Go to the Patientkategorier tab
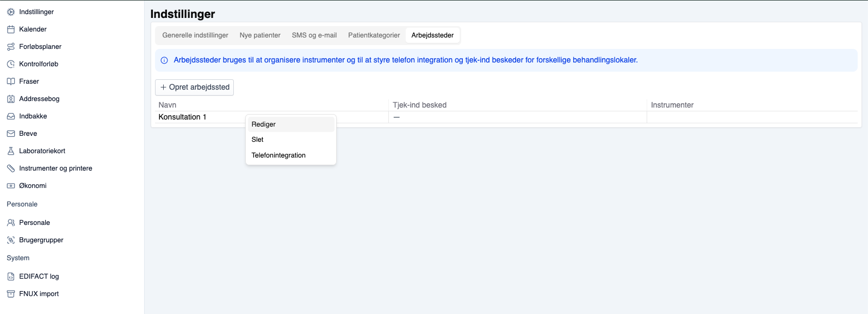This screenshot has height=314, width=868. coord(374,35)
